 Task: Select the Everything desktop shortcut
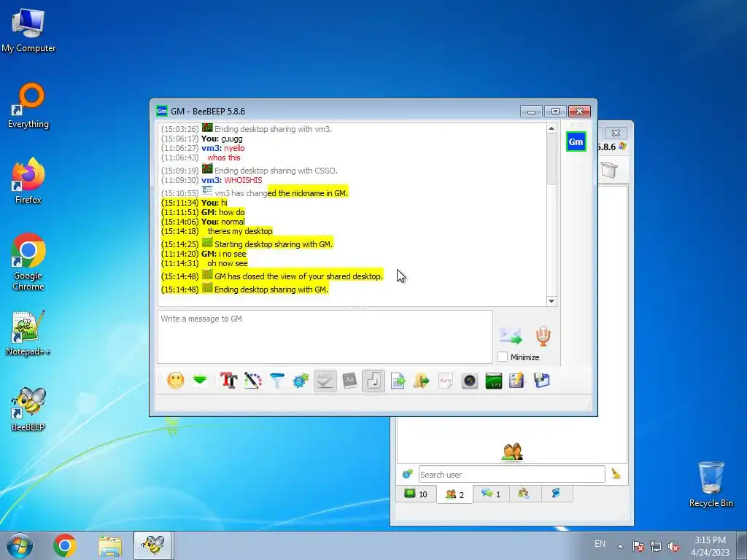pyautogui.click(x=28, y=106)
